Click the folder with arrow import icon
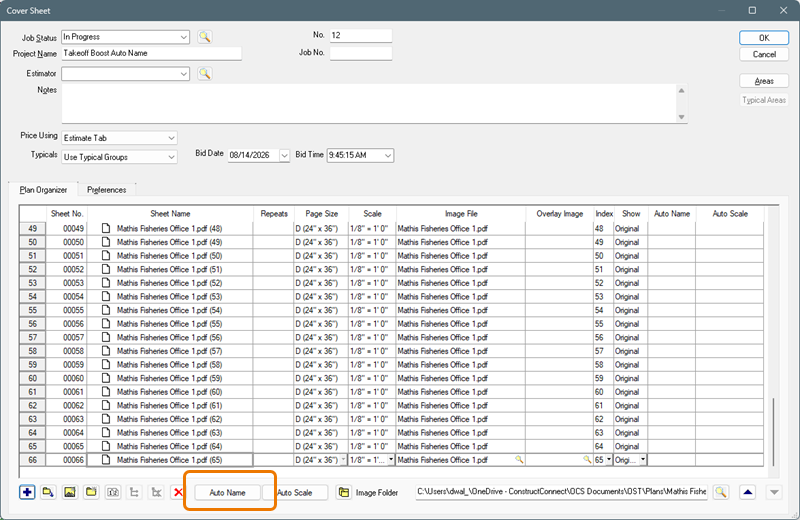The height and width of the screenshot is (520, 800). 48,492
